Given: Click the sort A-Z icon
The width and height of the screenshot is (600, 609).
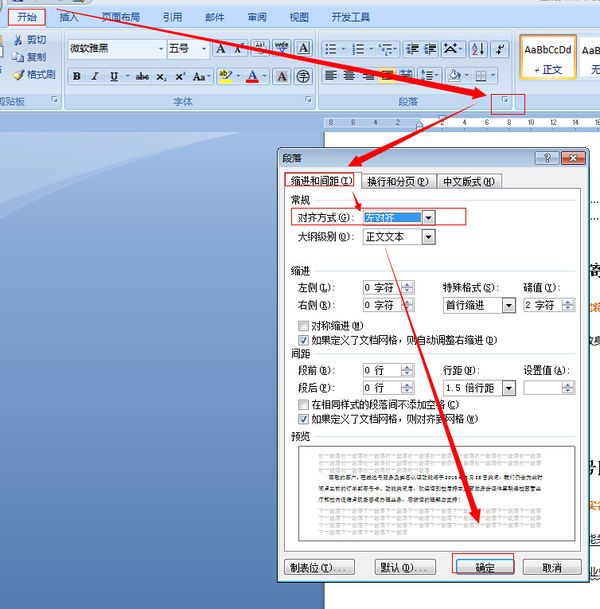Looking at the screenshot, I should pos(478,49).
